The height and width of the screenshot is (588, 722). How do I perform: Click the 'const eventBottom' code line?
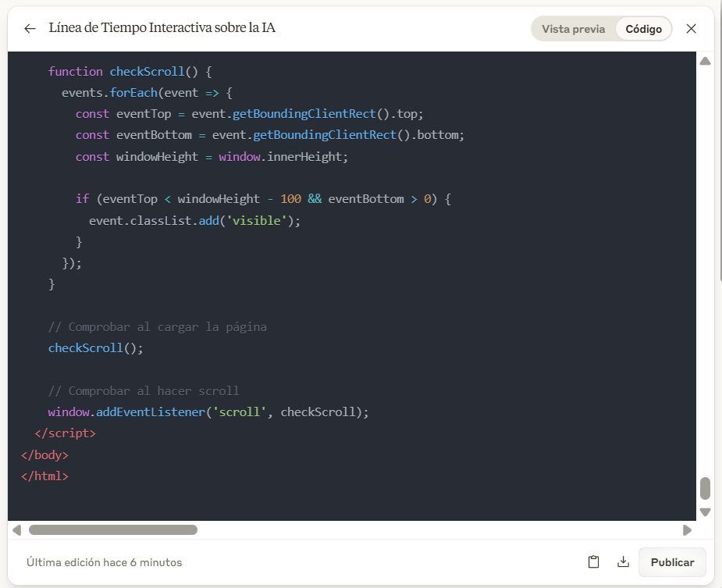pos(270,135)
